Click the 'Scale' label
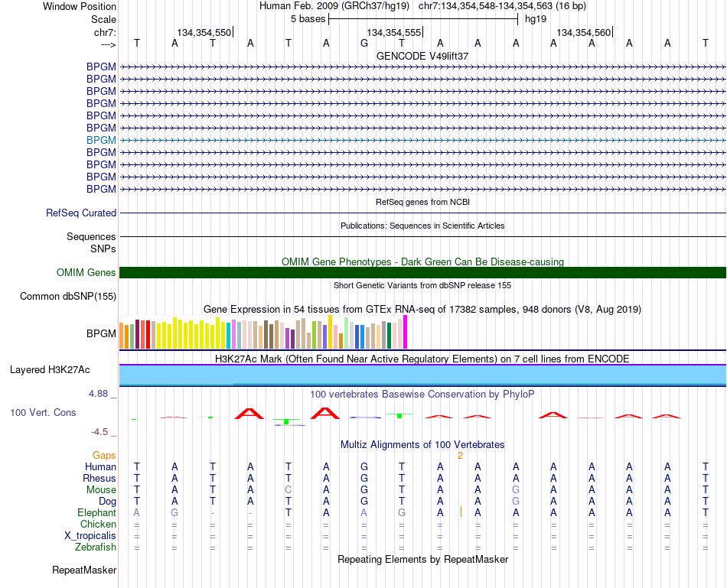 point(104,19)
